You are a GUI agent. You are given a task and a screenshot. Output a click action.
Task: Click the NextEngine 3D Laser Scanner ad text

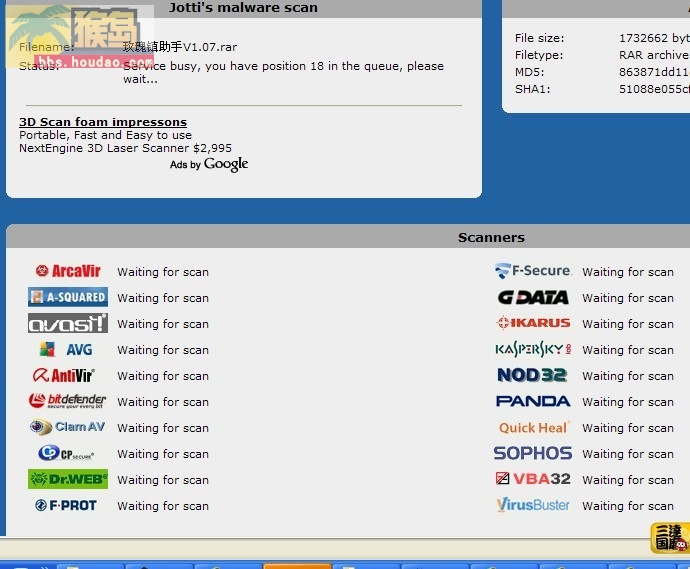click(x=125, y=148)
